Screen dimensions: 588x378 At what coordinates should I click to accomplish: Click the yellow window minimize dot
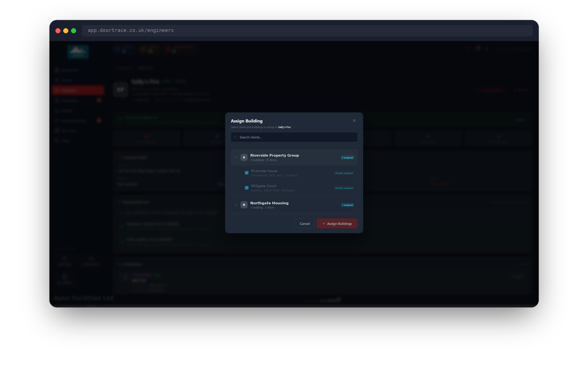point(66,31)
